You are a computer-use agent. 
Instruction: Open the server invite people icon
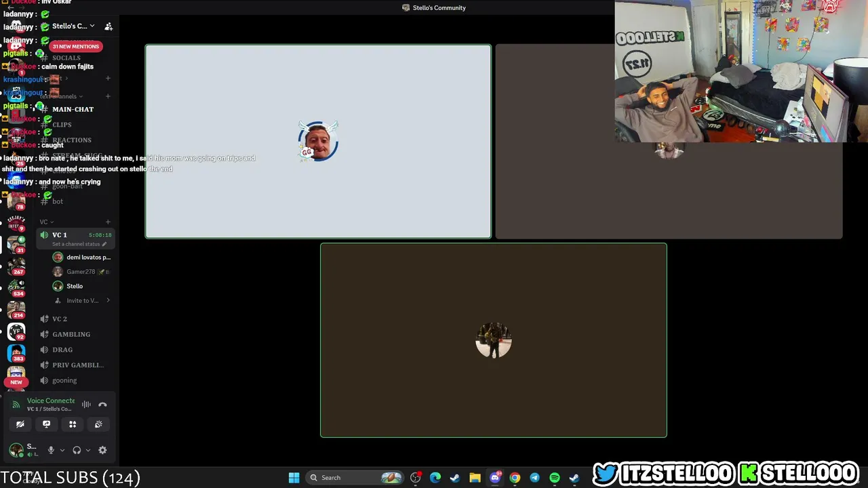108,26
